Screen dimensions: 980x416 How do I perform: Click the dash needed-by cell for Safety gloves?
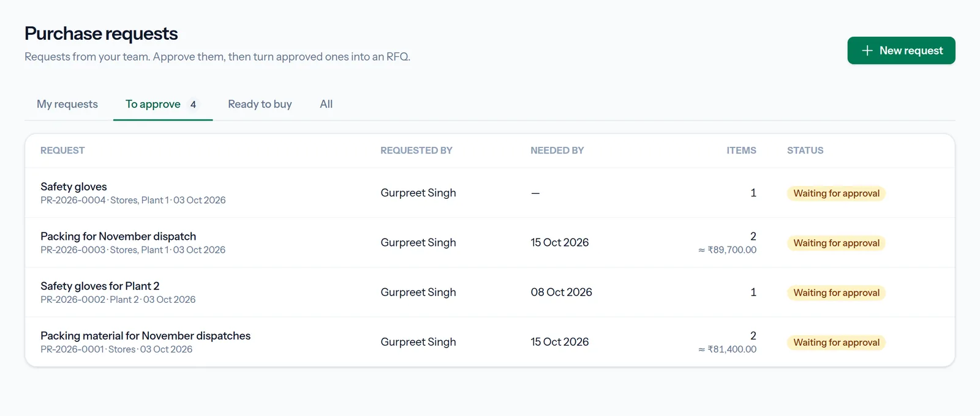(x=535, y=193)
